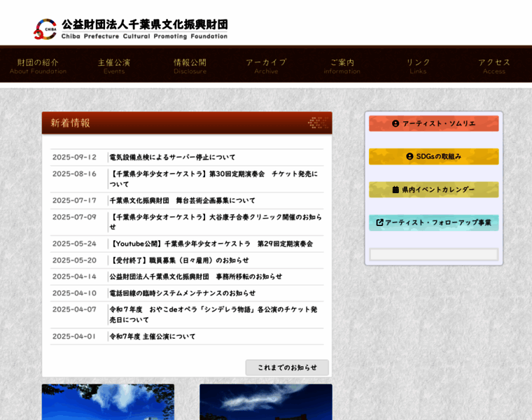Viewport: 532px width, 420px height.
Task: Click the person icon on アーティスト・ソムリエ
Action: [x=395, y=124]
